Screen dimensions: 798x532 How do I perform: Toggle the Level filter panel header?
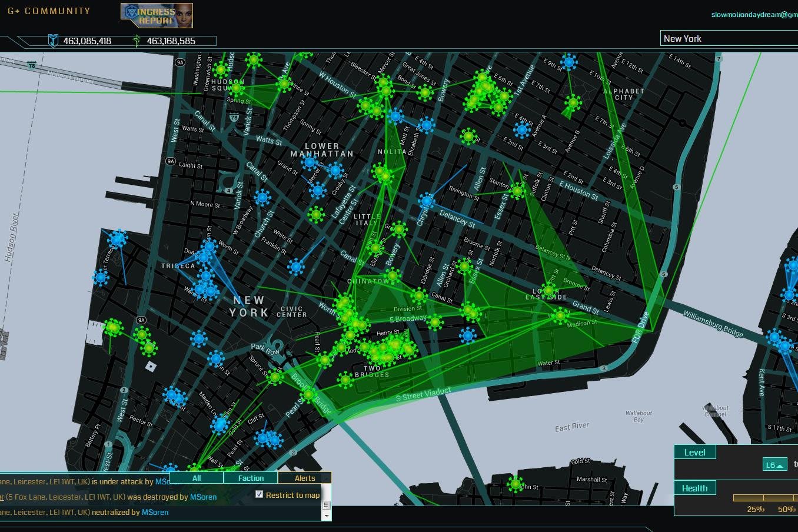click(695, 452)
